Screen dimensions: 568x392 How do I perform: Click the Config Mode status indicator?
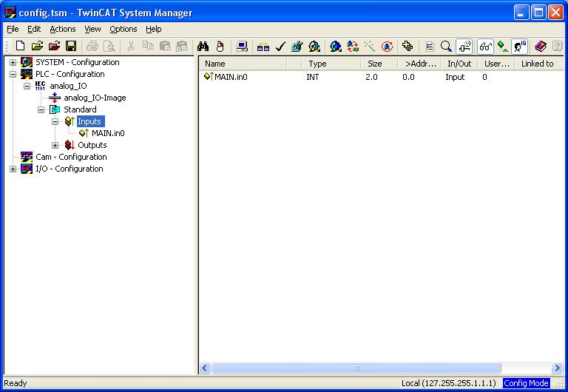tap(526, 383)
